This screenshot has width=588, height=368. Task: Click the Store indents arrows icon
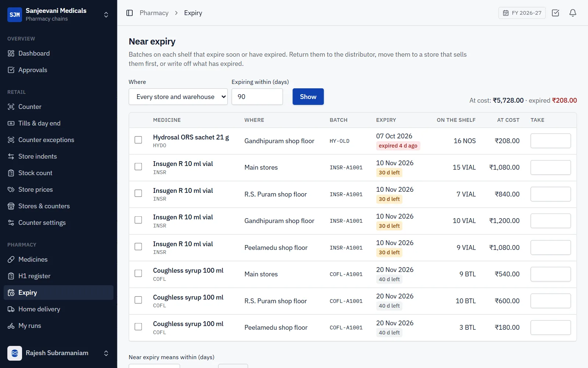(11, 156)
